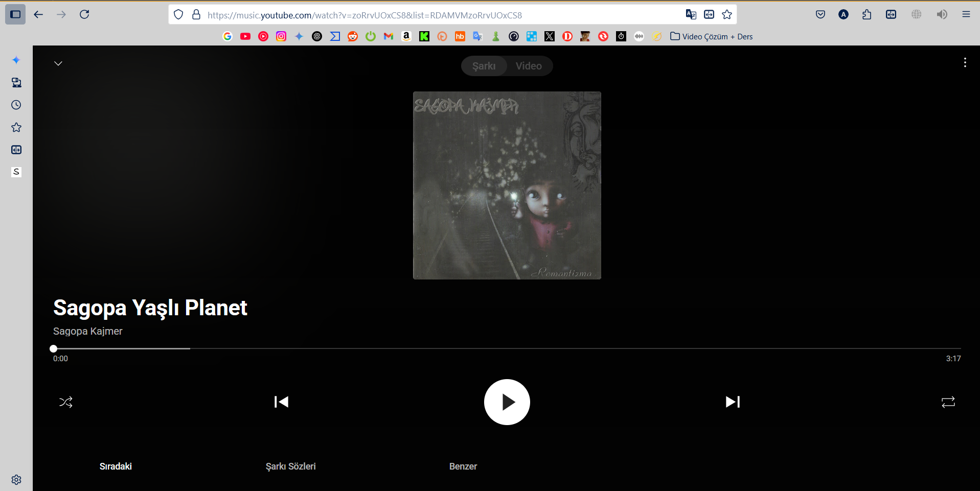The width and height of the screenshot is (980, 491).
Task: Open the Firefox account avatar menu
Action: pos(844,14)
